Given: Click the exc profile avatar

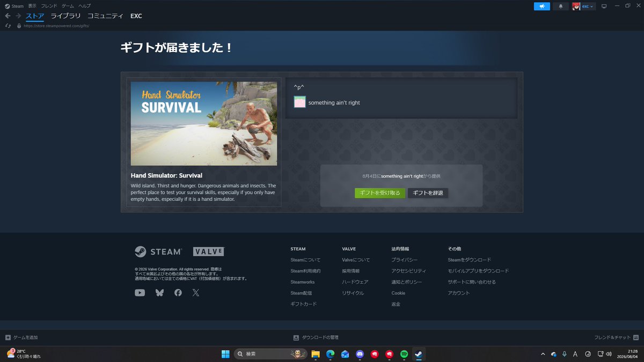Looking at the screenshot, I should tap(576, 6).
